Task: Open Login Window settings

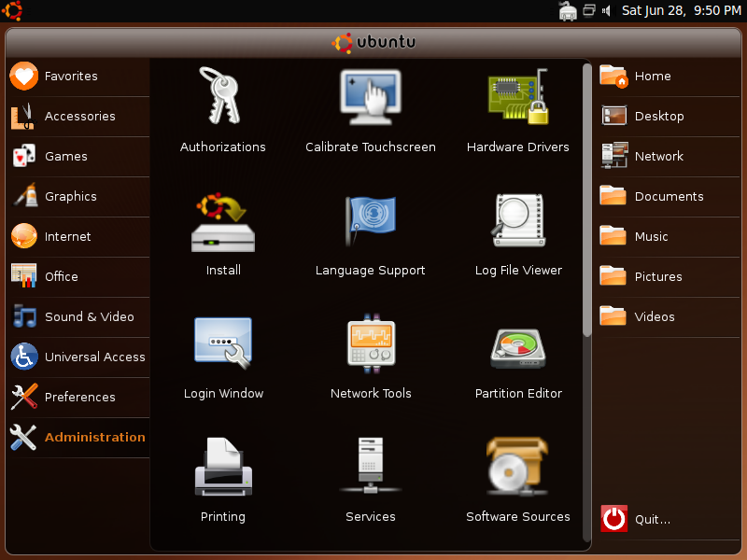Action: pos(222,343)
